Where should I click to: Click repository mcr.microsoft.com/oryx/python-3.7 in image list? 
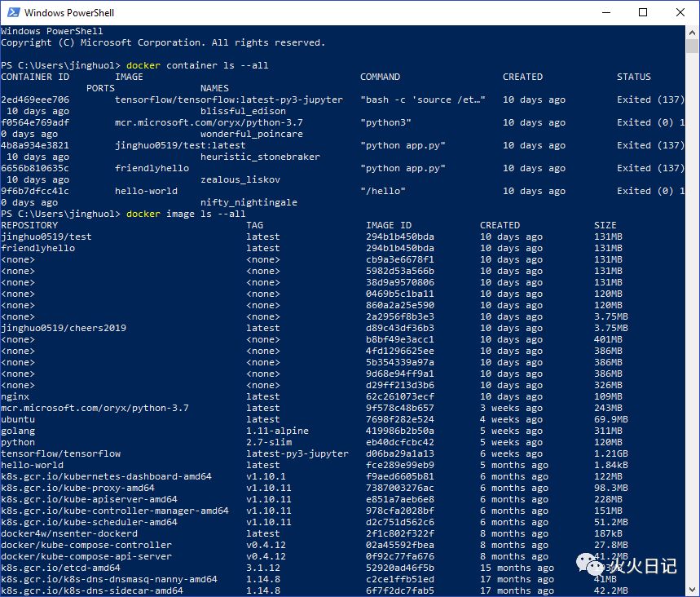pos(95,408)
